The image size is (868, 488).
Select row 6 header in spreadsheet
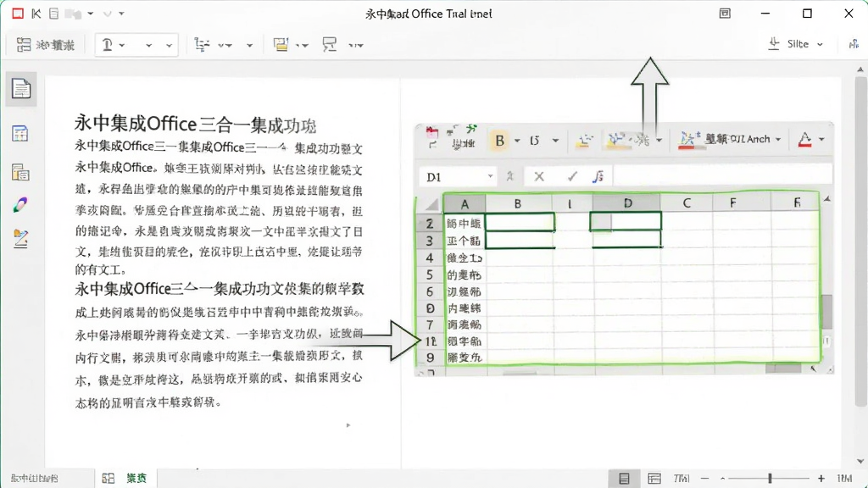point(430,291)
